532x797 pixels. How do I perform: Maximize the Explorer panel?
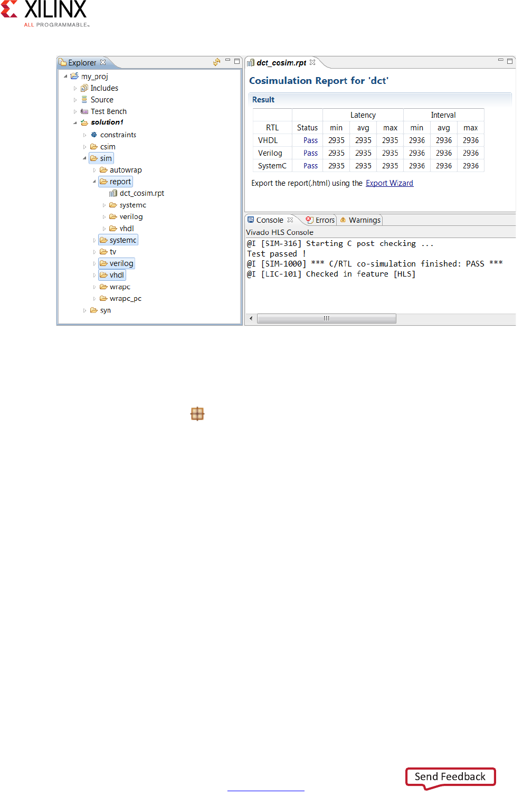(237, 61)
